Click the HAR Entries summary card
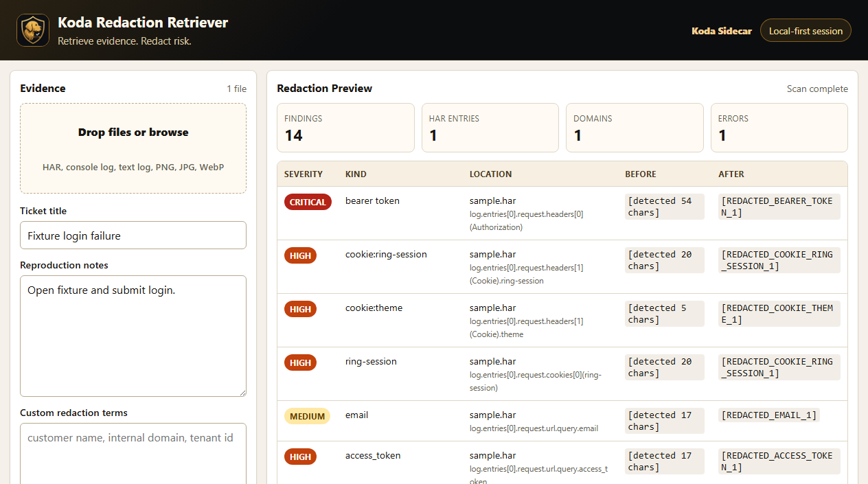 (490, 128)
